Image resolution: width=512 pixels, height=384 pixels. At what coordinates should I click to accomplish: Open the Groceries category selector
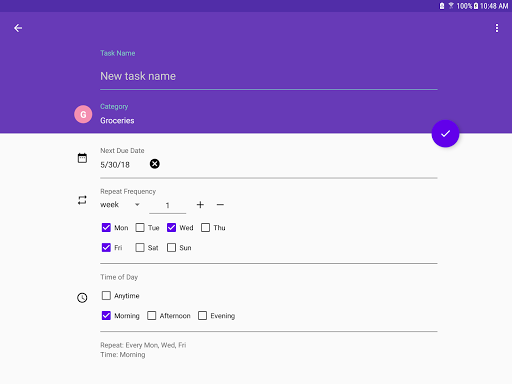pos(117,121)
